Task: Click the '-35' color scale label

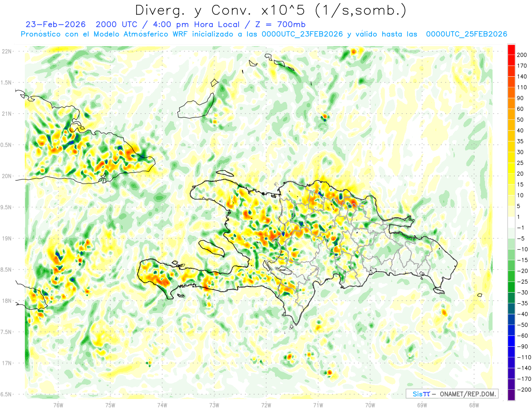Action: point(523,303)
